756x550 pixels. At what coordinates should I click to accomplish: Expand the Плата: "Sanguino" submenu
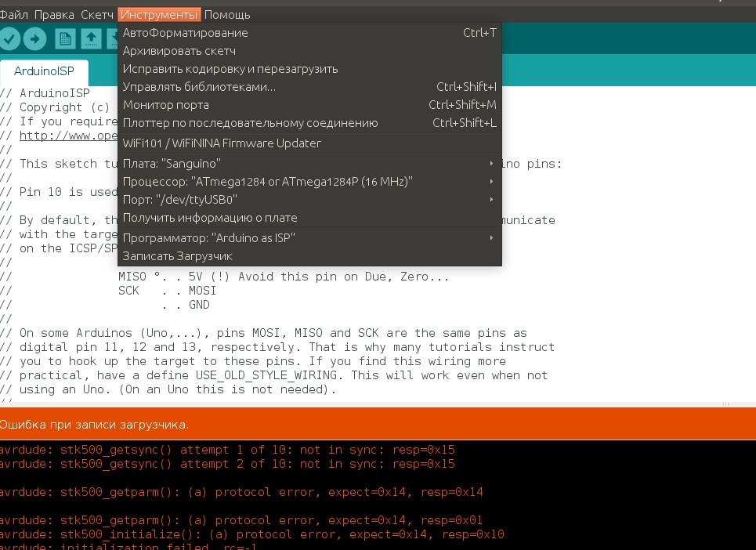[x=309, y=164]
